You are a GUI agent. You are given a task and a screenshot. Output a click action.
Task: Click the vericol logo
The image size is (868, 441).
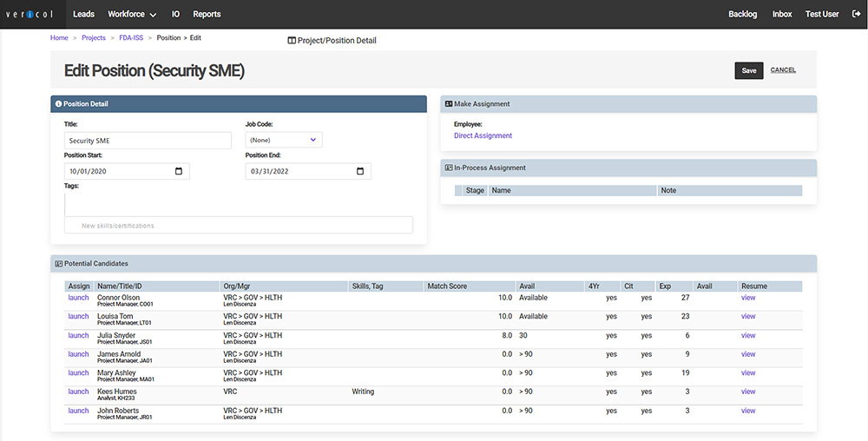pos(30,15)
